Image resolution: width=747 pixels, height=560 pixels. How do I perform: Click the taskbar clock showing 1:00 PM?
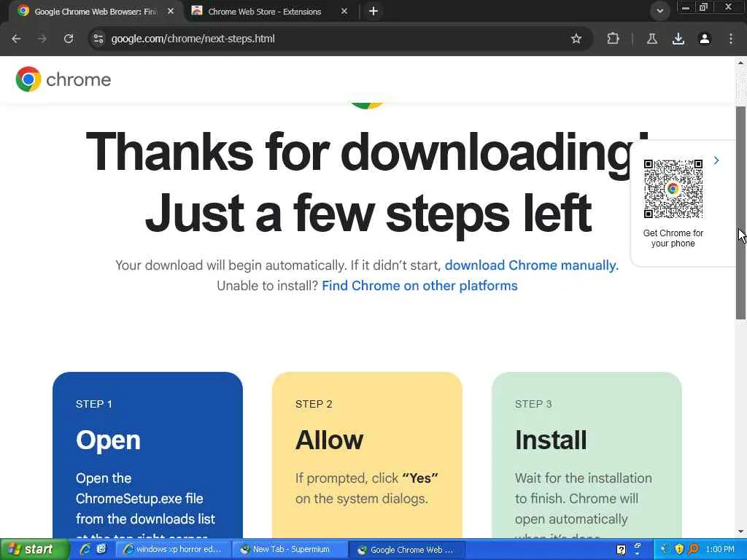tap(720, 550)
